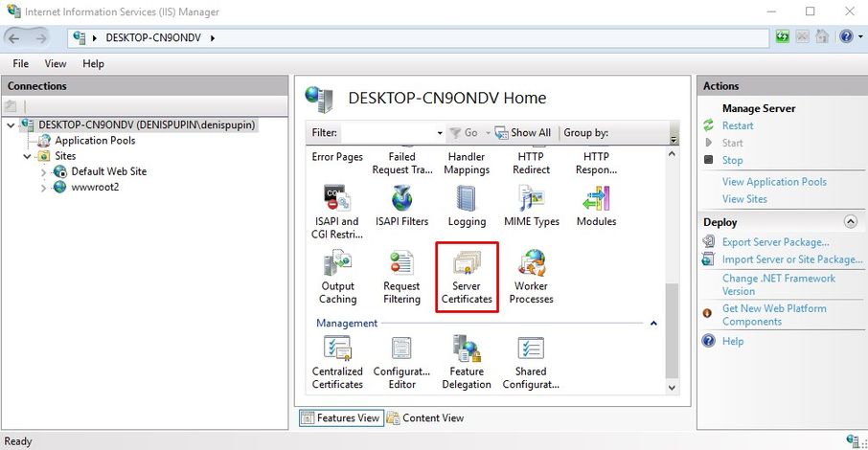
Task: Open the Worker Processes feature
Action: pos(532,277)
